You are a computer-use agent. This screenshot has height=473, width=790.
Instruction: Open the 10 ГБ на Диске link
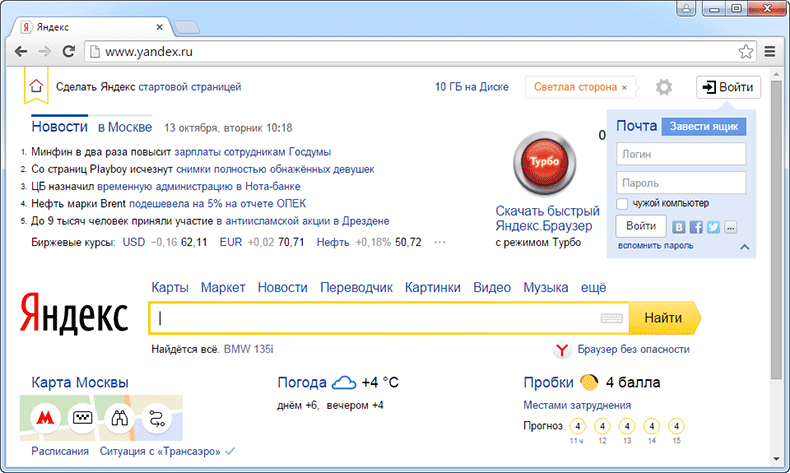click(472, 87)
